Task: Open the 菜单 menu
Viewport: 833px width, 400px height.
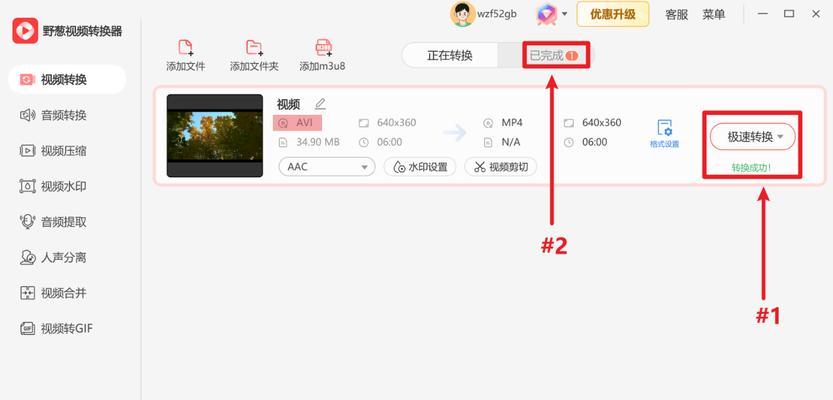Action: point(713,14)
